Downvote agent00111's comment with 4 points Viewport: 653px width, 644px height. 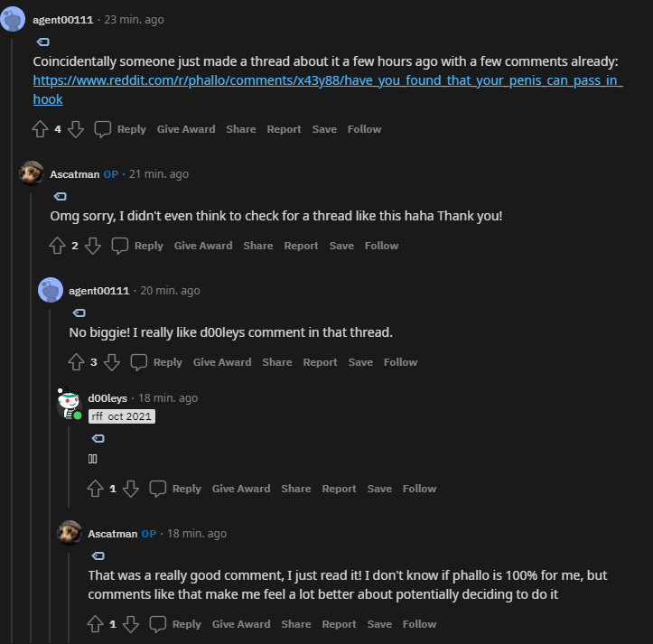tap(76, 129)
